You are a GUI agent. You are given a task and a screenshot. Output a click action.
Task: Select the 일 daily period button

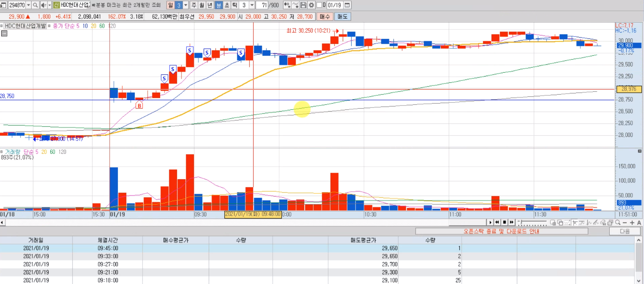170,5
